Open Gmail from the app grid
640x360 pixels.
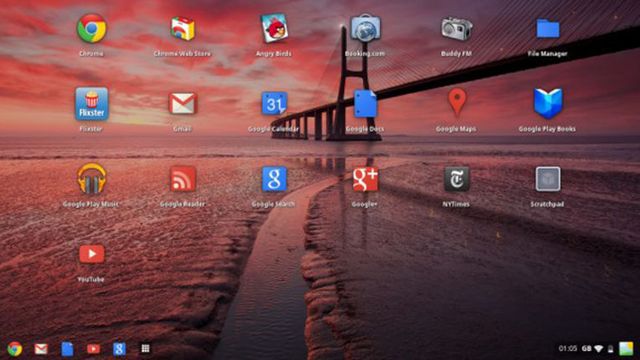click(182, 103)
